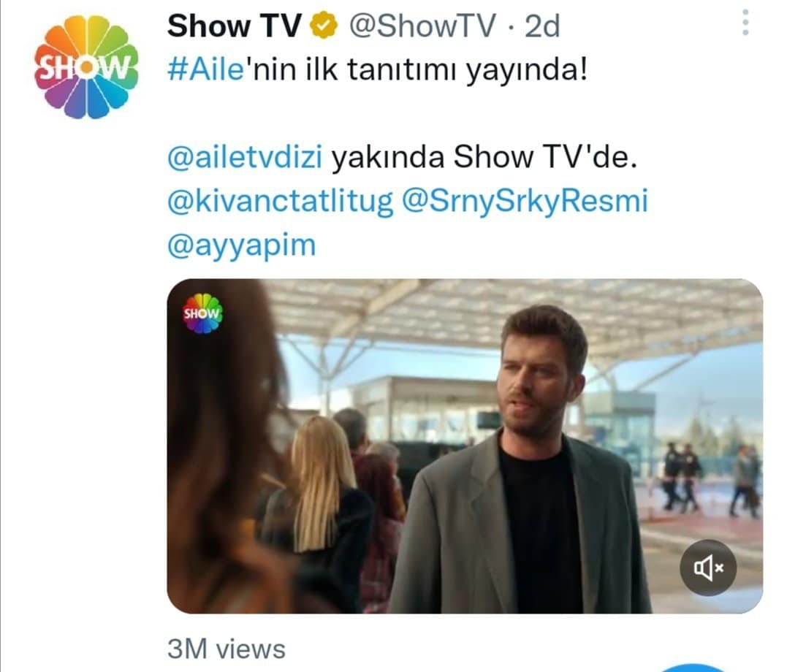787x672 pixels.
Task: Click the Show TV display name
Action: [x=235, y=26]
